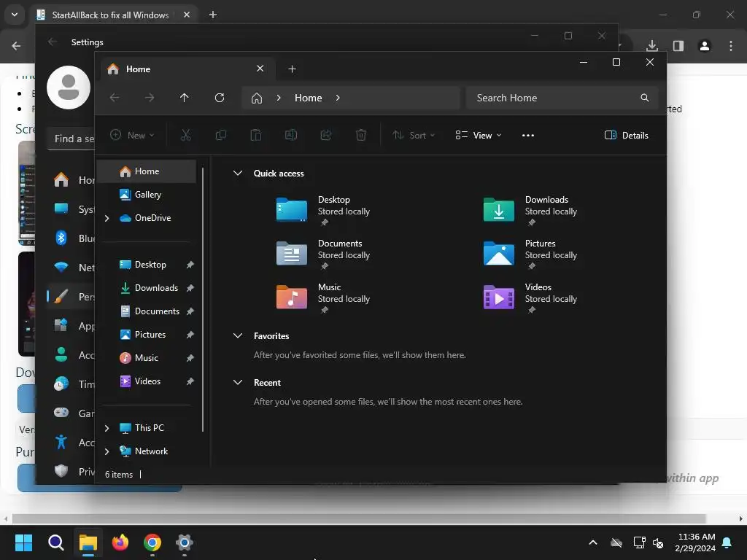This screenshot has height=560, width=747.
Task: Open the Chrome three-dot menu
Action: point(731,46)
